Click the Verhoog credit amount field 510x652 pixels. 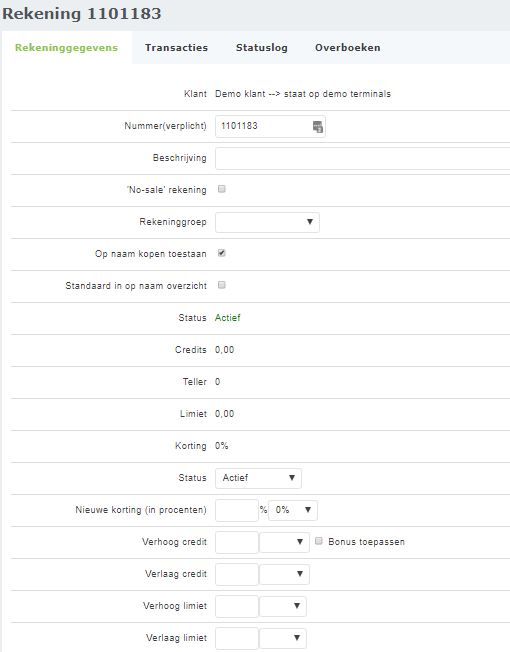pos(237,542)
